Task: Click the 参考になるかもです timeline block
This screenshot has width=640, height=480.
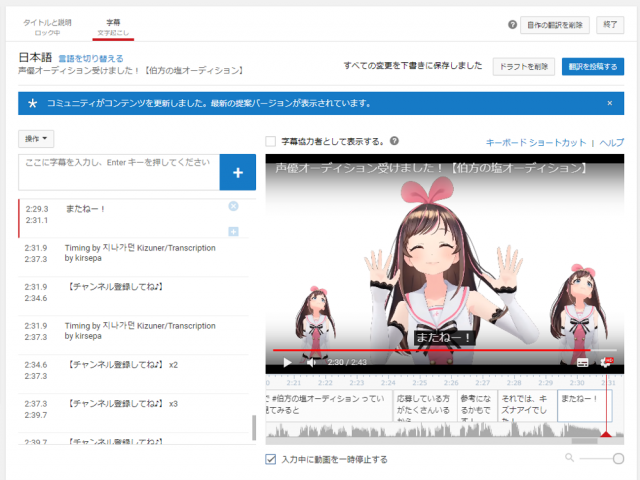Action: [x=477, y=406]
